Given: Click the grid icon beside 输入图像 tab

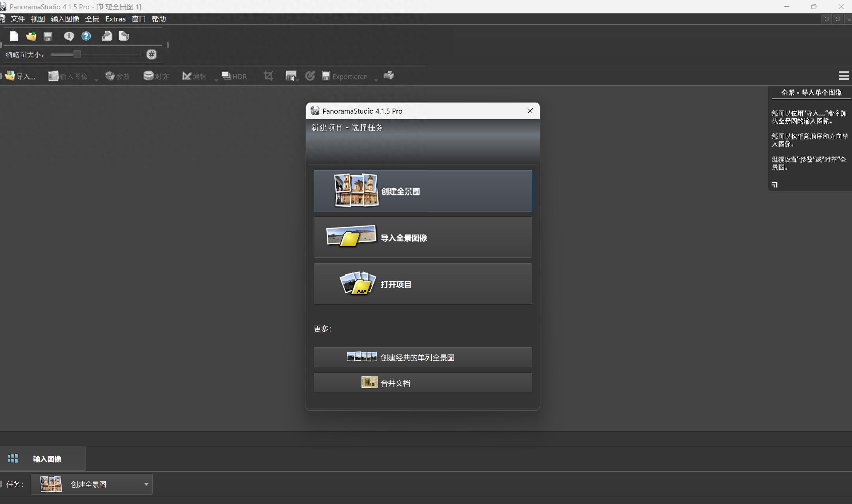Looking at the screenshot, I should (x=13, y=458).
